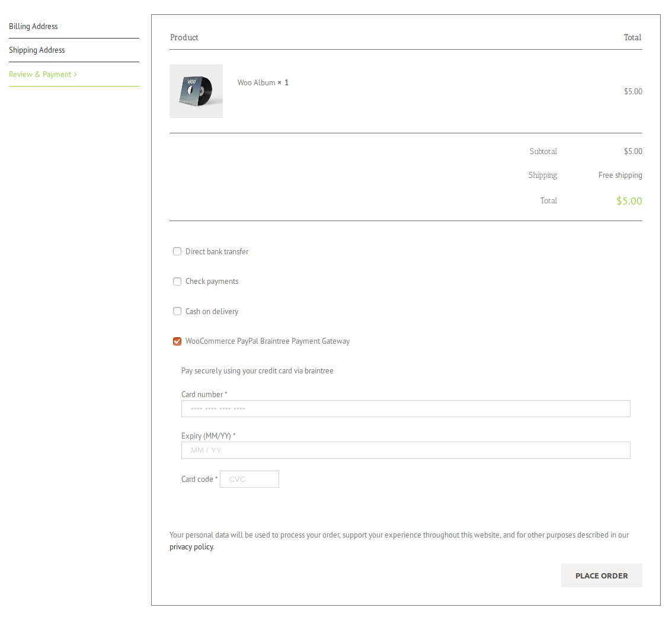This screenshot has width=672, height=617.
Task: Click the 'Cash on delivery' label text
Action: [x=212, y=312]
